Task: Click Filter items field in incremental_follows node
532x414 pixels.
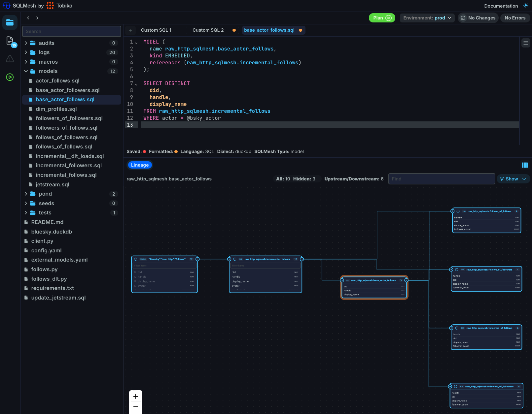Action: click(x=266, y=266)
